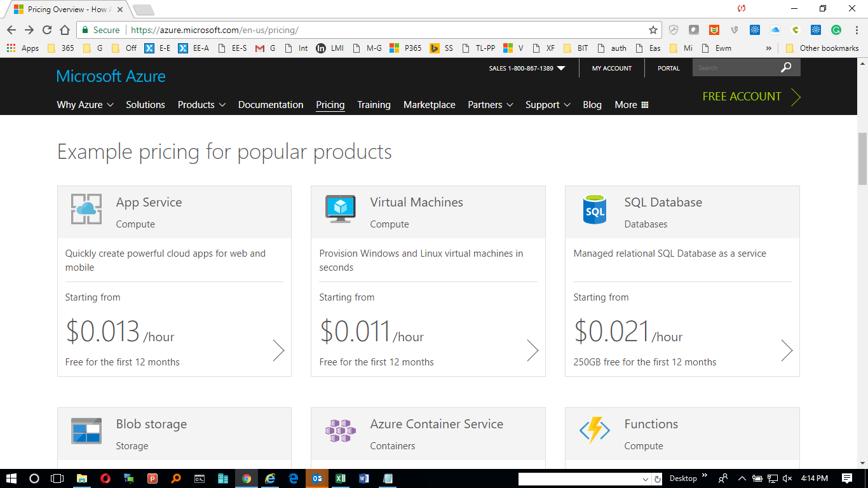
Task: Open the Apps shortcut in bookmarks bar
Action: point(23,48)
